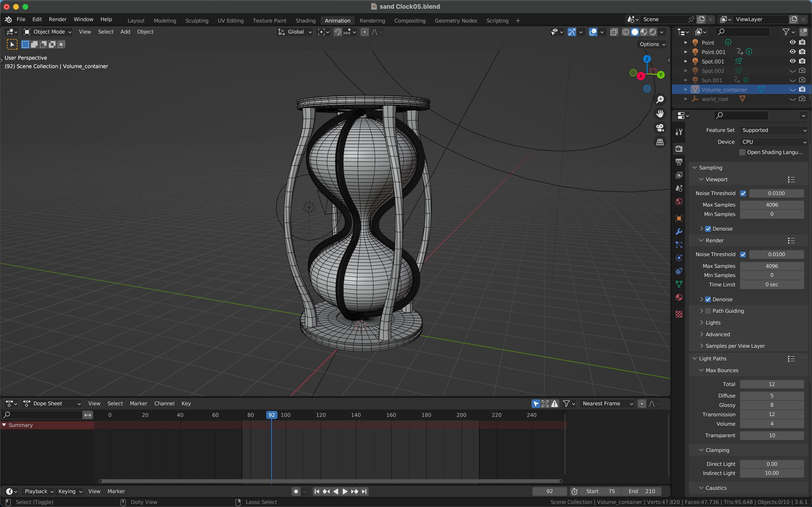
Task: Click the viewport Options button
Action: 652,44
